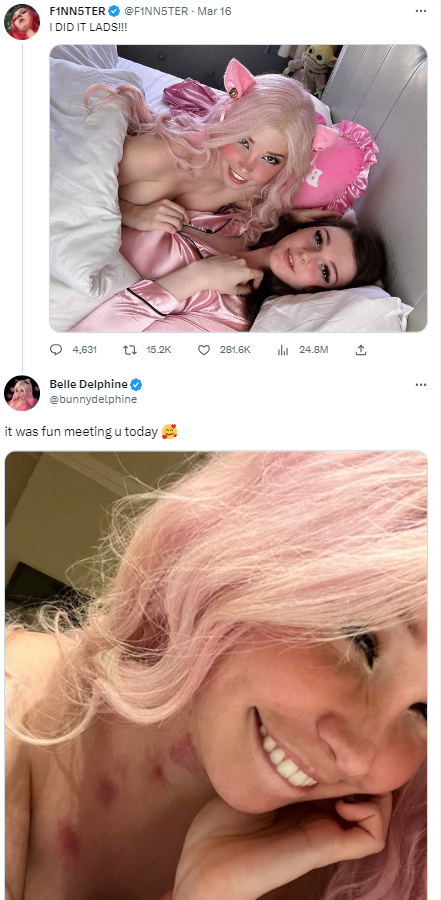The width and height of the screenshot is (441, 900).
Task: Open the reply icon on F1NN5TER's tweet
Action: (56, 350)
